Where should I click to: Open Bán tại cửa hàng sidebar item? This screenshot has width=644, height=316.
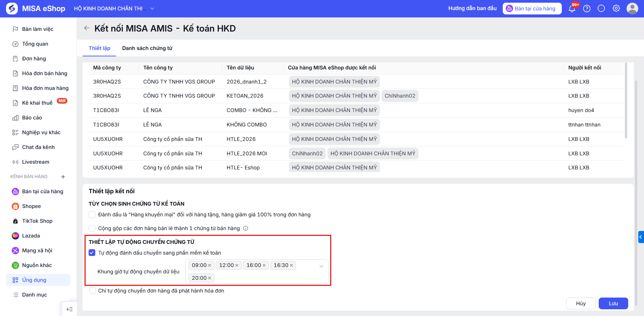[x=38, y=192]
